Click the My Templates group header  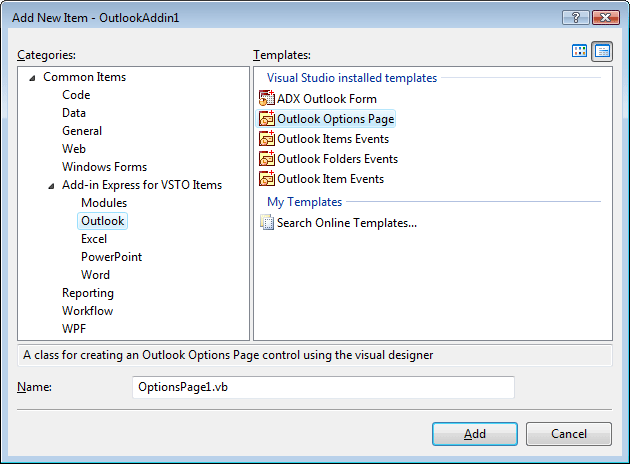305,202
